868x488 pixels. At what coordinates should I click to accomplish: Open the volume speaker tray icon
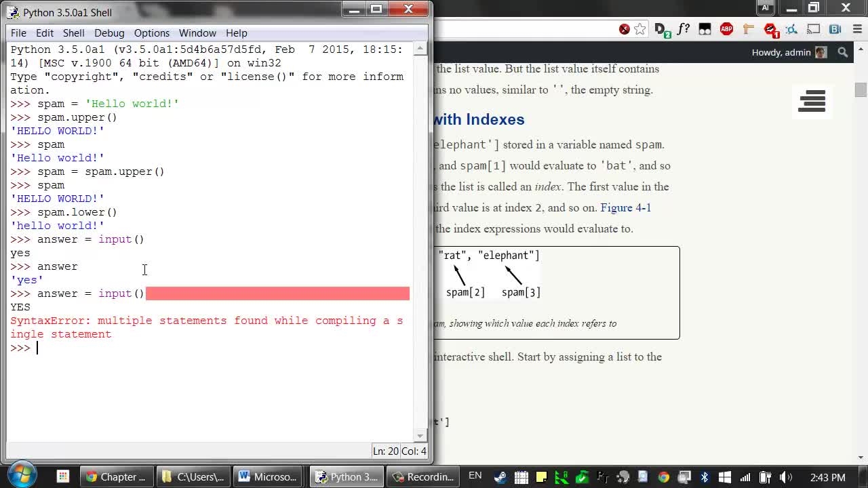(x=786, y=477)
